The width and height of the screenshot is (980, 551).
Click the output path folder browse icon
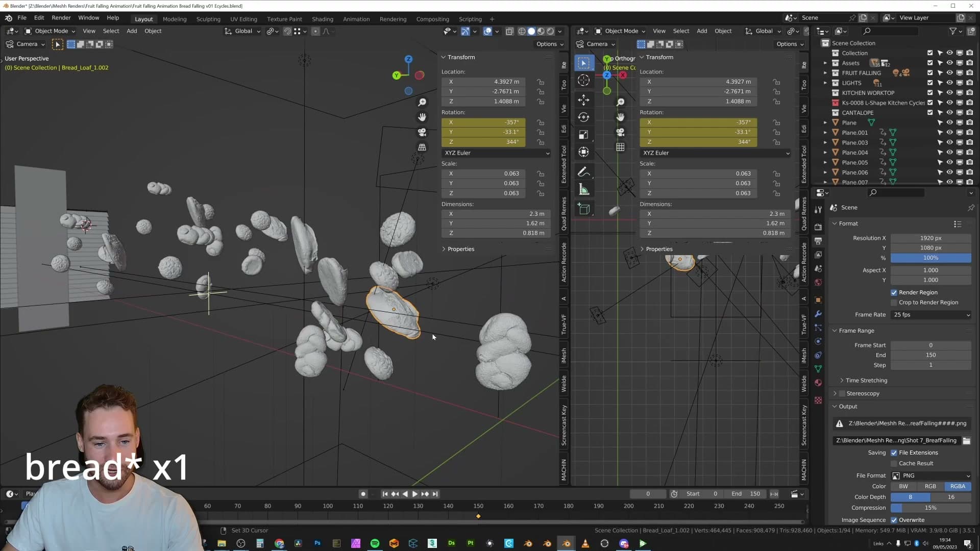point(966,441)
